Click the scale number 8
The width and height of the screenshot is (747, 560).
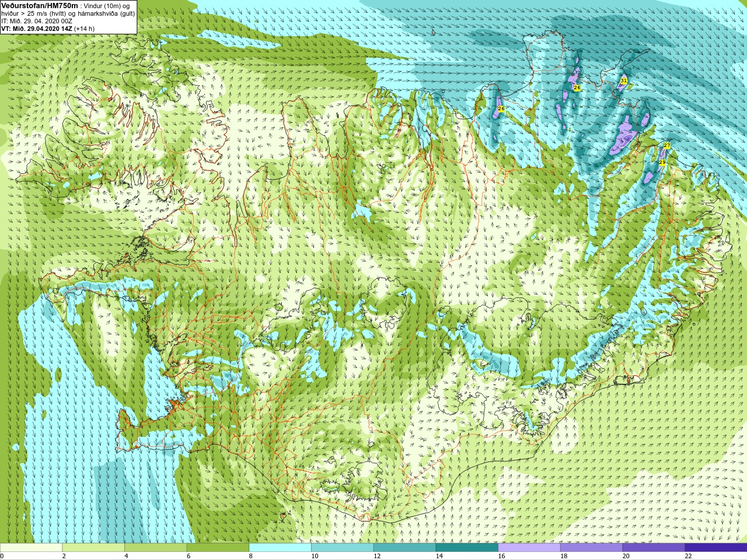(x=250, y=556)
